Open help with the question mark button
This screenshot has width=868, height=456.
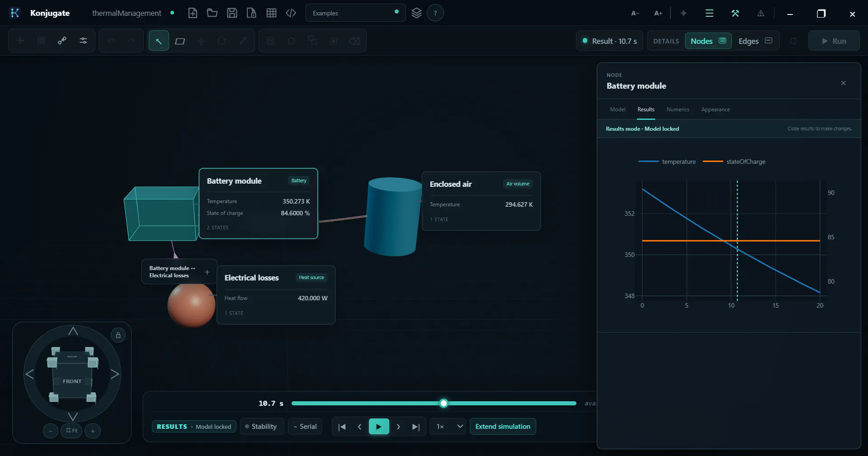click(x=435, y=13)
